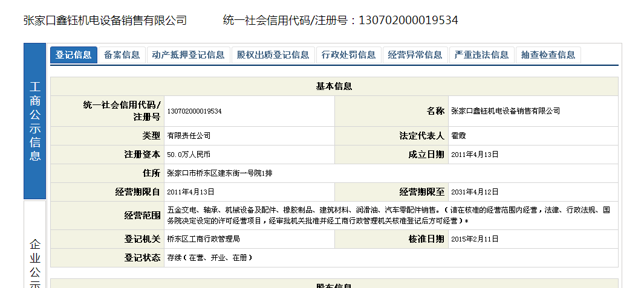Switch to the 经营异常信息 tab

point(415,55)
